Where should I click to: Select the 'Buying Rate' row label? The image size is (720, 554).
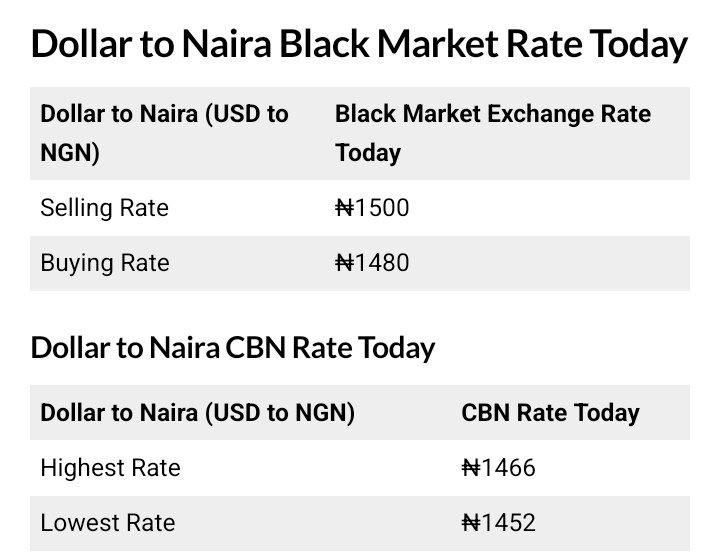click(x=104, y=263)
